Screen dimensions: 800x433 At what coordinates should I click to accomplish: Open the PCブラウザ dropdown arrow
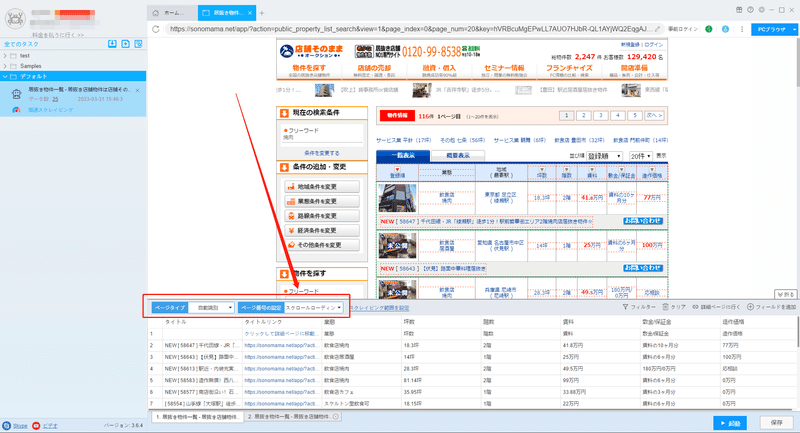click(x=794, y=30)
